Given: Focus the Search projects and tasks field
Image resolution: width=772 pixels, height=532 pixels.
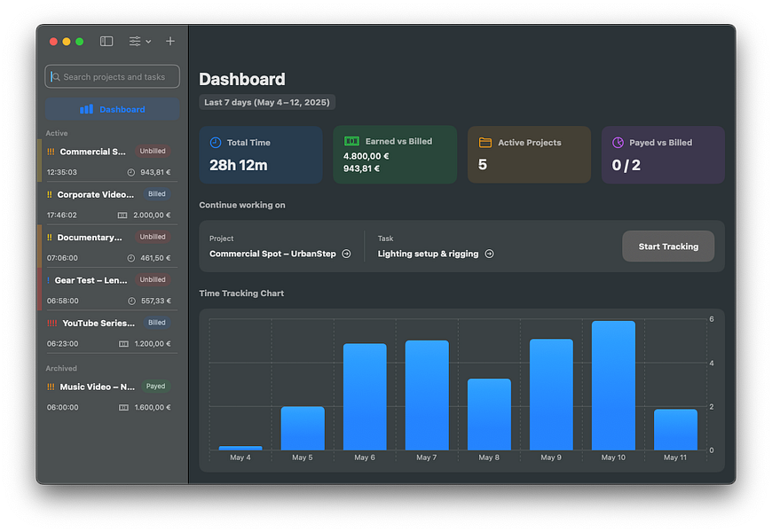Looking at the screenshot, I should click(113, 77).
